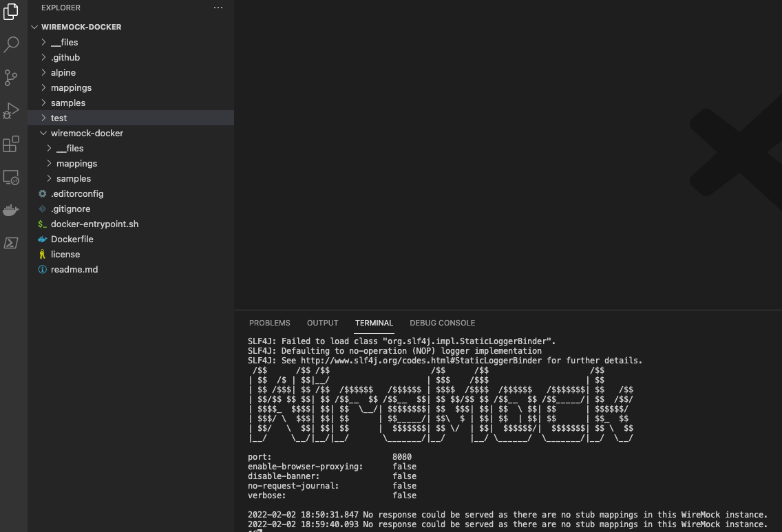Select the test folder row
The image size is (782, 532).
point(131,118)
